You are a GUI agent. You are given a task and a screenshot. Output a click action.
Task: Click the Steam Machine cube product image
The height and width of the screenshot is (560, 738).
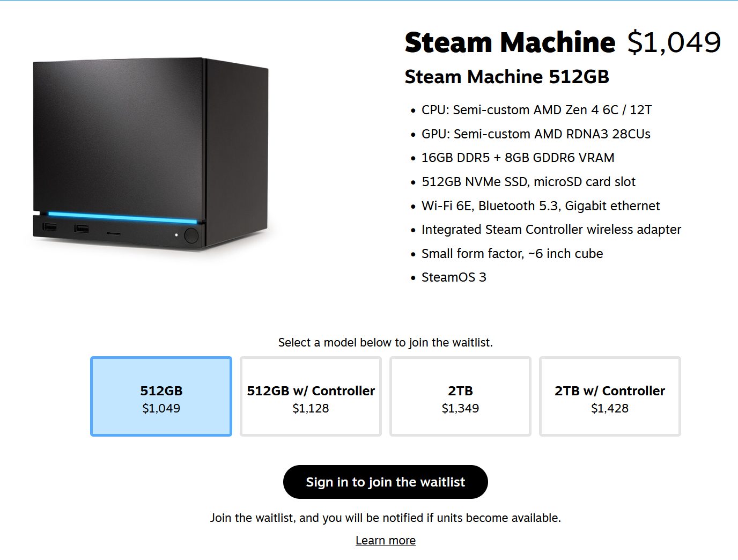(151, 154)
